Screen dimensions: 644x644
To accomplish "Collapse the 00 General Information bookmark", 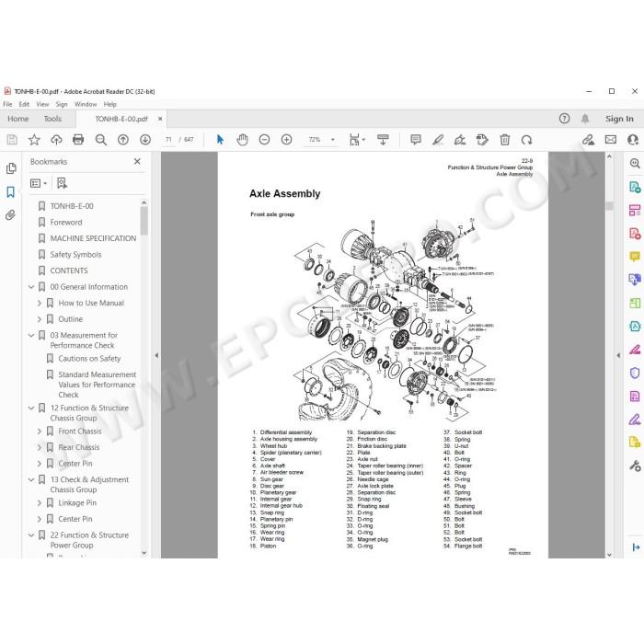I will tap(31, 287).
